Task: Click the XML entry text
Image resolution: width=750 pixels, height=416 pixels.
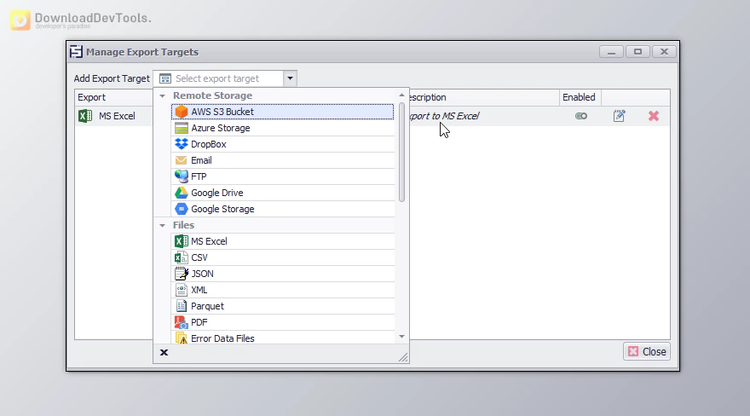Action: (x=199, y=290)
